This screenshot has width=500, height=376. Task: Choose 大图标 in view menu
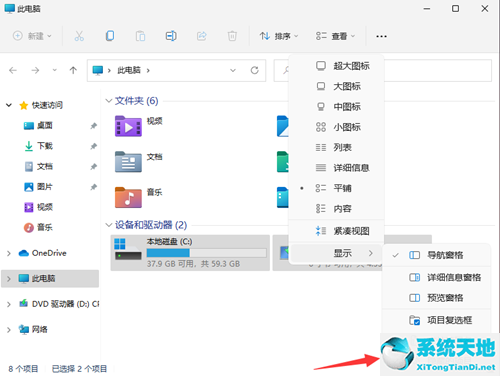(336, 86)
